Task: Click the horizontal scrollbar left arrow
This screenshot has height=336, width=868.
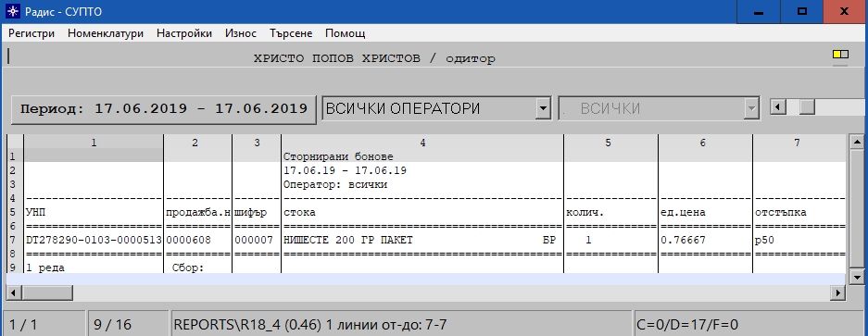Action: tap(14, 292)
